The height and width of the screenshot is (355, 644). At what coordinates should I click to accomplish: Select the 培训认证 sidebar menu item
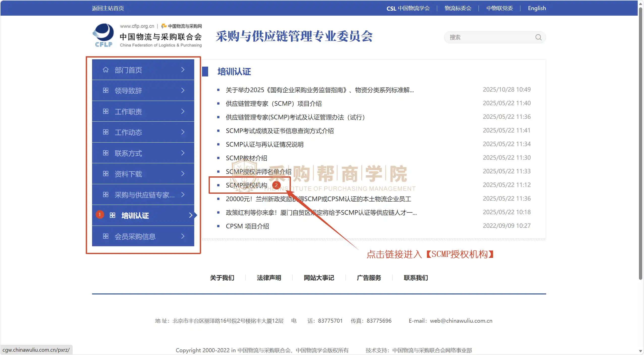coord(143,215)
